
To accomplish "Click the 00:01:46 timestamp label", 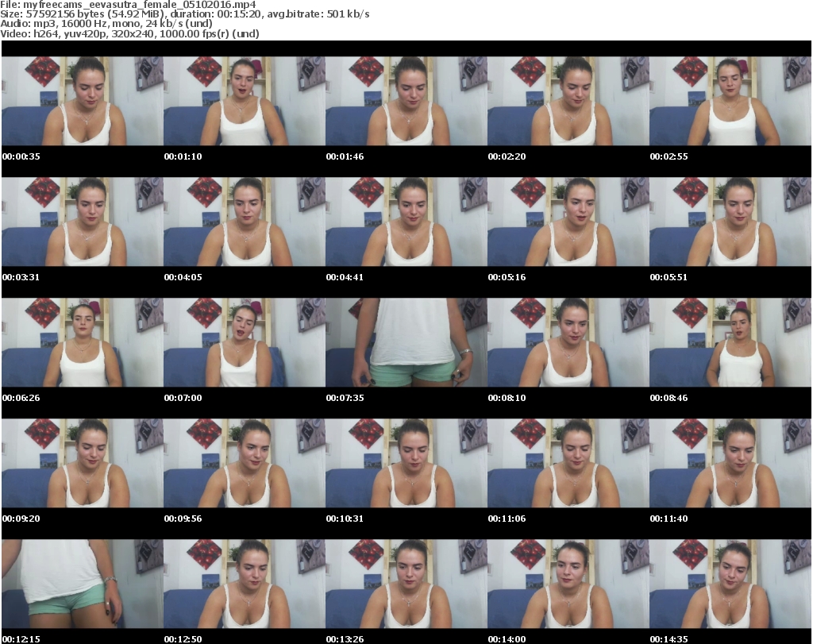I will point(345,156).
